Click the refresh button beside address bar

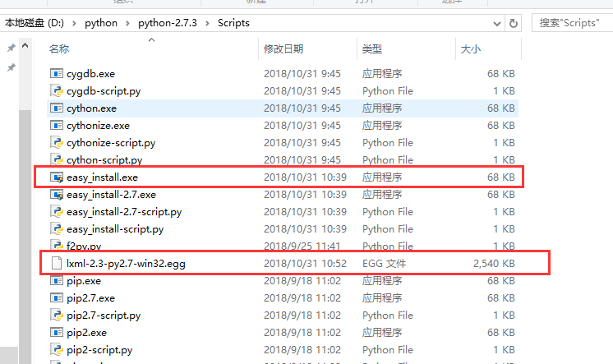[514, 23]
